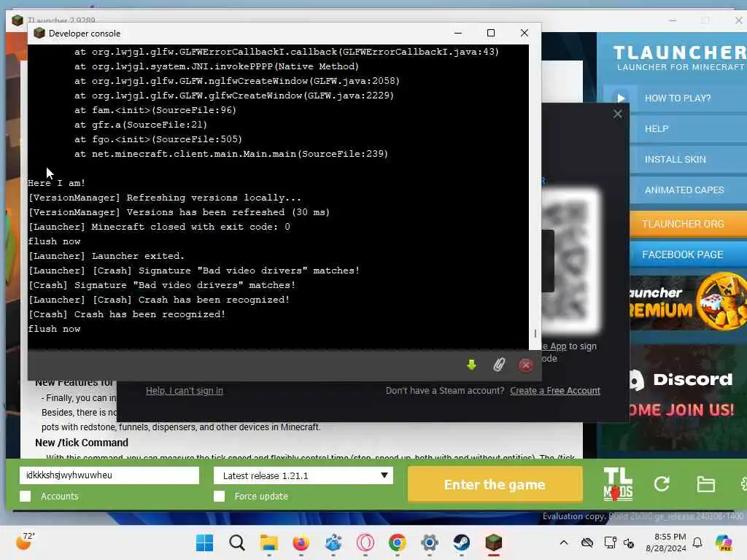Screen dimensions: 747x560
Task: Open the TL Mods button
Action: [x=618, y=484]
